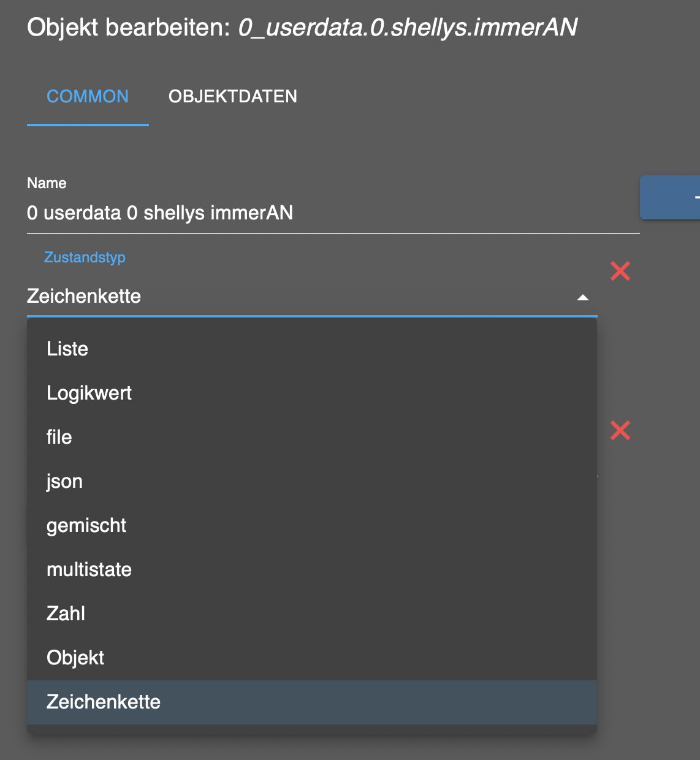Collapse the Zustandstyp dropdown arrow
Viewport: 700px width, 760px height.
click(583, 297)
